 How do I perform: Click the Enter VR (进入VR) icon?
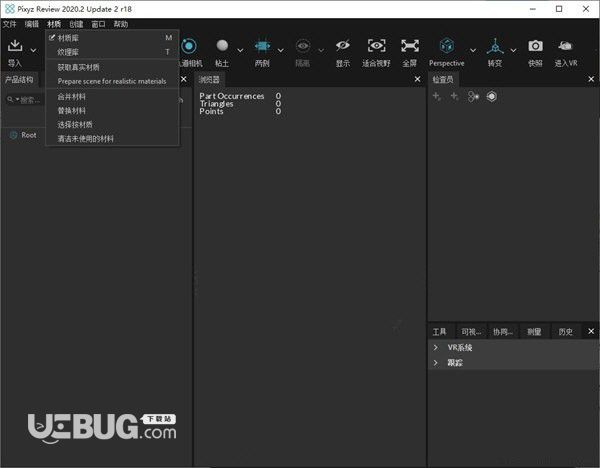point(565,46)
